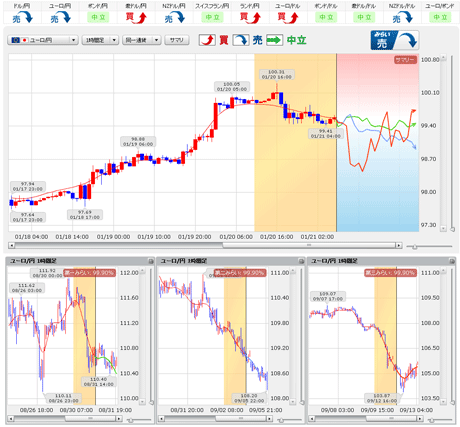
Task: Click main chart price axis down arrow
Action: (443, 229)
